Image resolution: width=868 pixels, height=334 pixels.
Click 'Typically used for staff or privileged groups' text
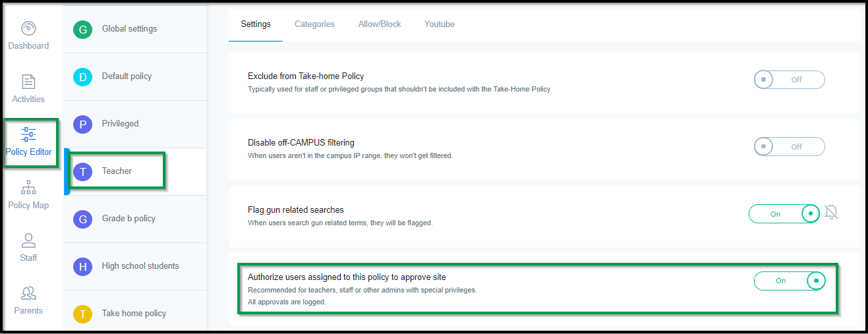[x=399, y=89]
